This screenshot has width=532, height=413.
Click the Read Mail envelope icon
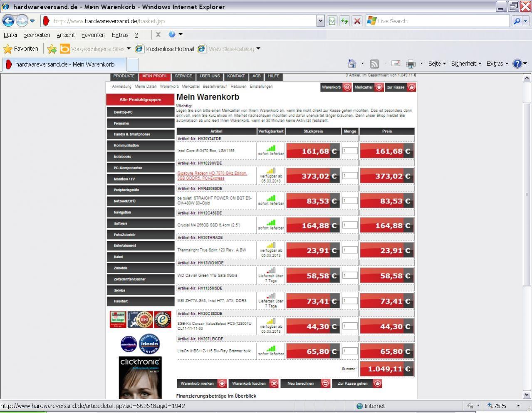pos(396,64)
